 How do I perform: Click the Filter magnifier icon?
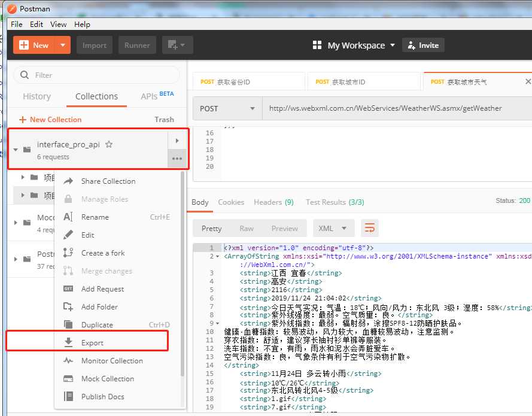pyautogui.click(x=25, y=75)
